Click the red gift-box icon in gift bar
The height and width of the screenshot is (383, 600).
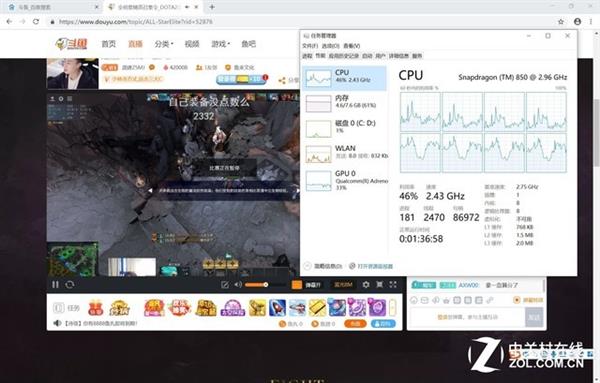(96, 308)
